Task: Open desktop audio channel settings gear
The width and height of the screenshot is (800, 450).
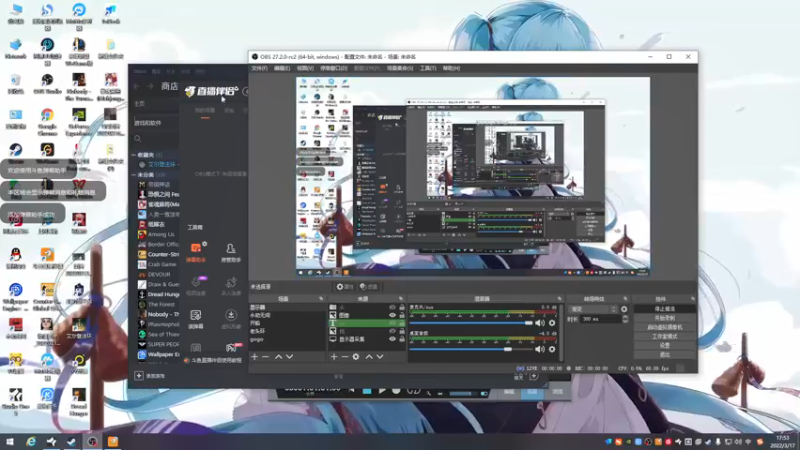Action: pyautogui.click(x=552, y=349)
